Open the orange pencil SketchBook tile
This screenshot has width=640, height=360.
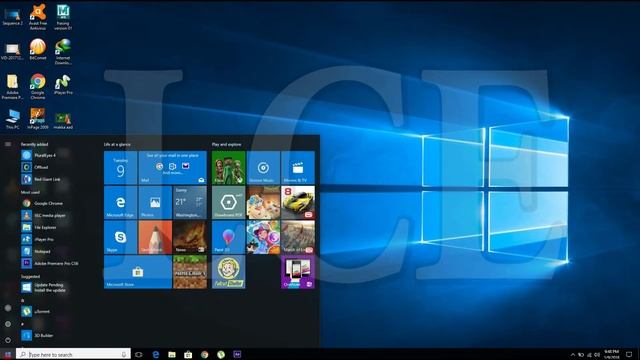(155, 237)
